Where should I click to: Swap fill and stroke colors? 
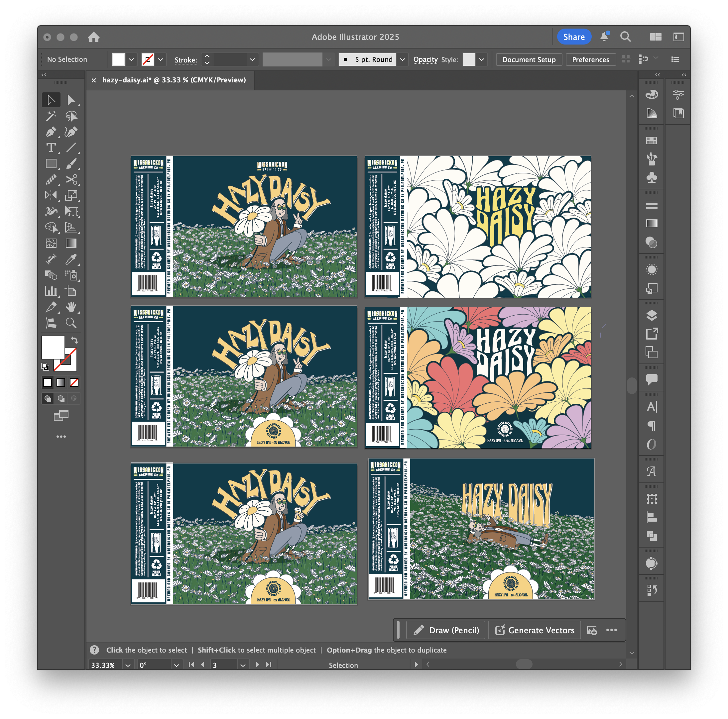74,340
